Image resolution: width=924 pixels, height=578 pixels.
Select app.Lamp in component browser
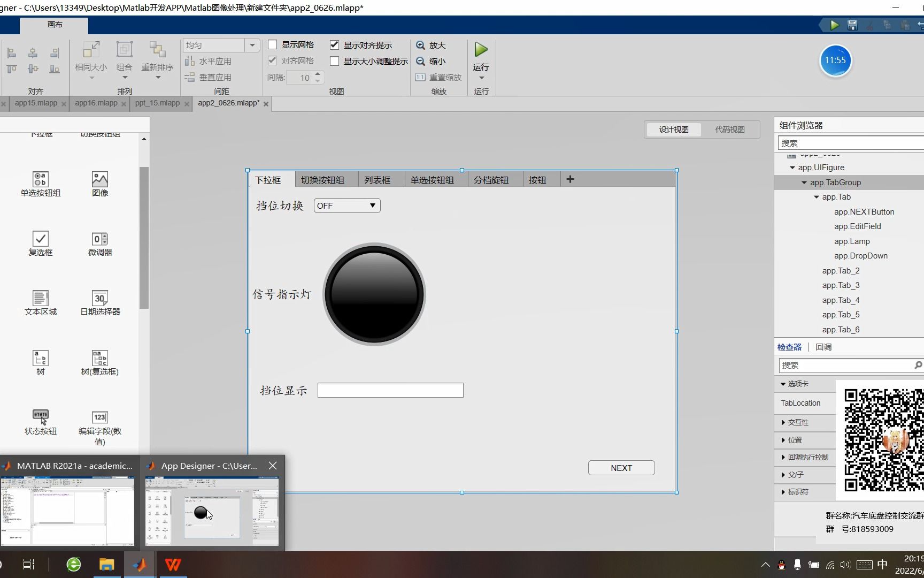tap(852, 241)
